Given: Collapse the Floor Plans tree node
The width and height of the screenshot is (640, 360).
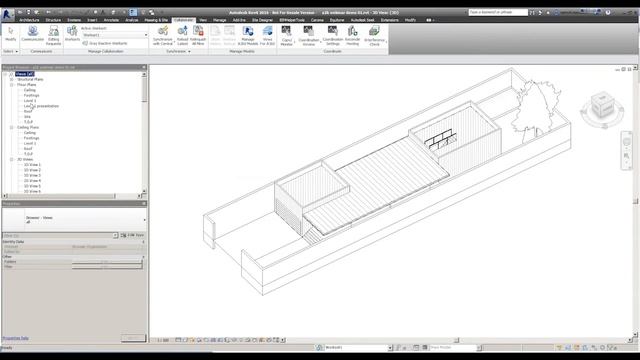Looking at the screenshot, I should coord(12,85).
